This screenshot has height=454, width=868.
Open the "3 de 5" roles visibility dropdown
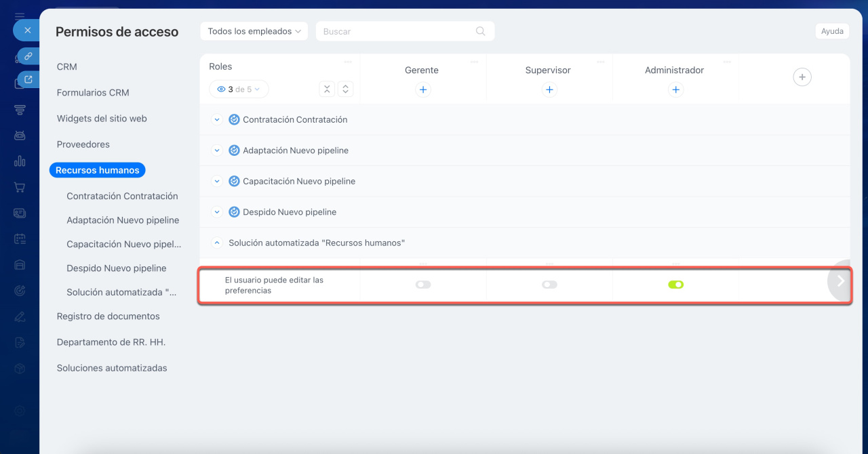[x=239, y=89]
